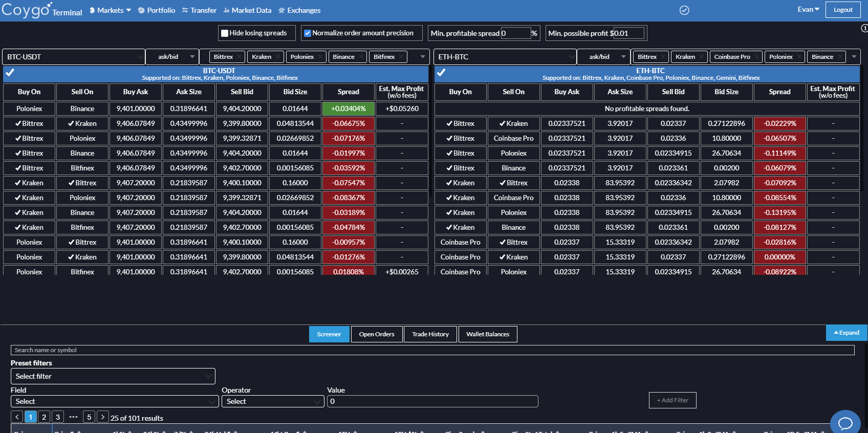Go to previous screener results page
The image size is (868, 433).
pos(17,417)
